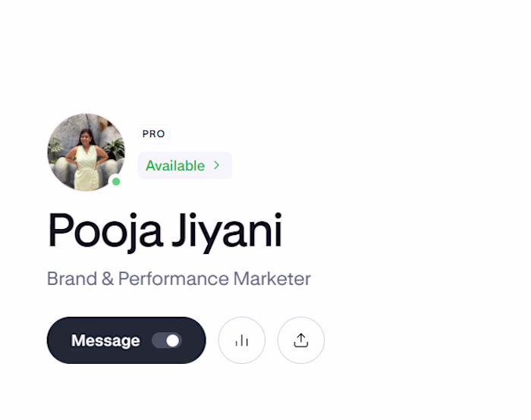Click the PRO badge
531x420 pixels.
[154, 134]
